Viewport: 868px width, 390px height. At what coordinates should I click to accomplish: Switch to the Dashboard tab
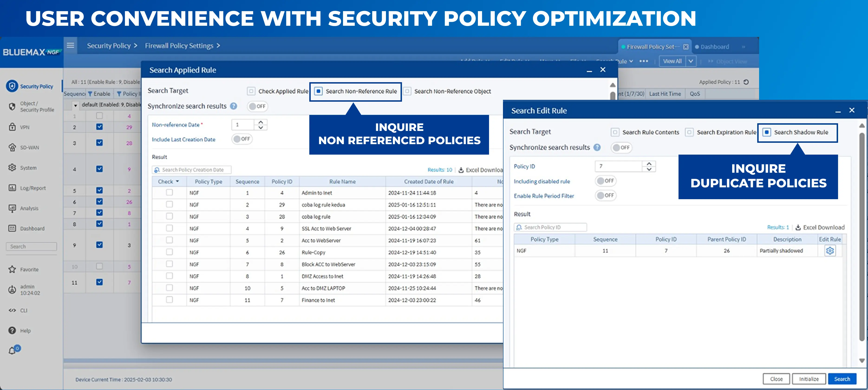click(x=715, y=47)
